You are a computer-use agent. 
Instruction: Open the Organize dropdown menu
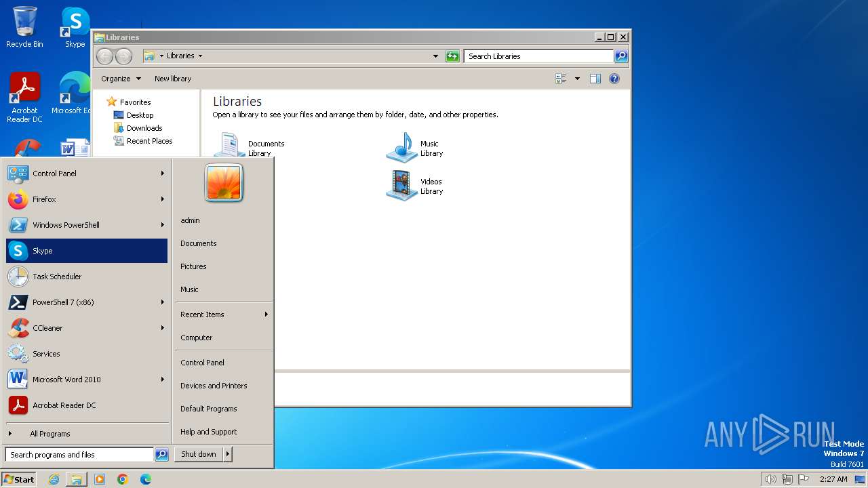point(121,79)
